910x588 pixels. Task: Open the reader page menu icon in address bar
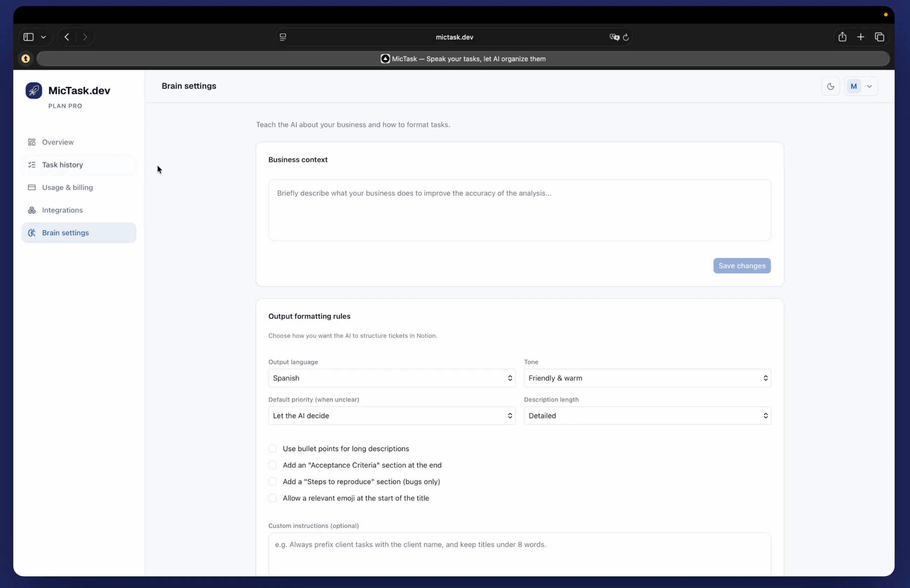tap(283, 37)
